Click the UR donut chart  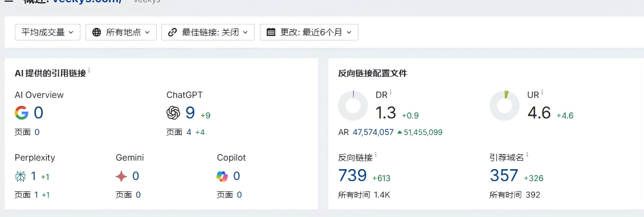click(505, 106)
